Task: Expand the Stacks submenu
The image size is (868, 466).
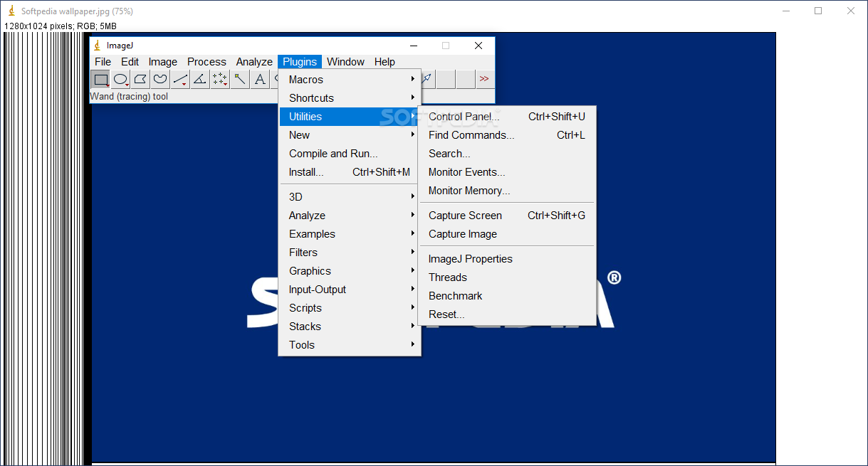Action: [x=350, y=327]
